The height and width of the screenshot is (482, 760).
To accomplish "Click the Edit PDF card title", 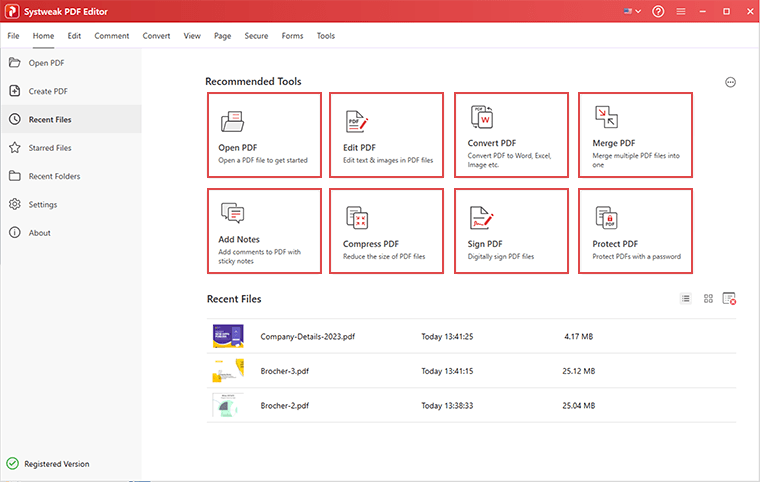I will coord(359,147).
